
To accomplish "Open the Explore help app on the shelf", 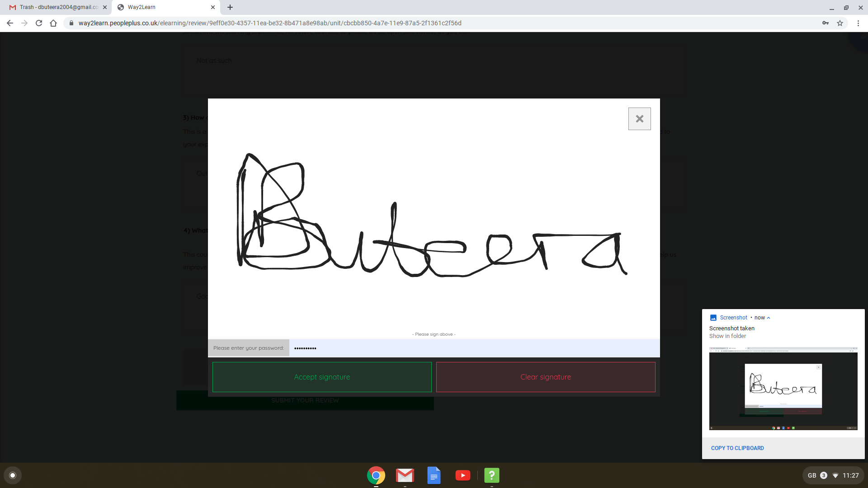I will point(492,475).
